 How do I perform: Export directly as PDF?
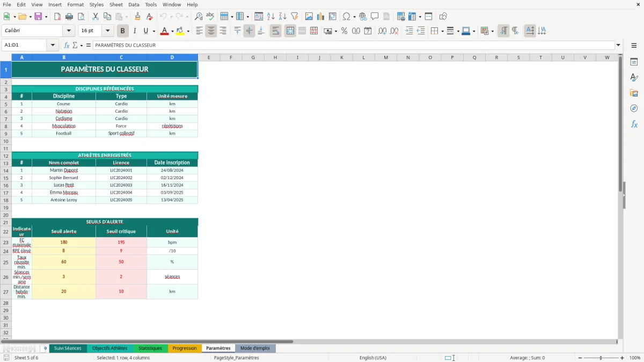pyautogui.click(x=58, y=17)
